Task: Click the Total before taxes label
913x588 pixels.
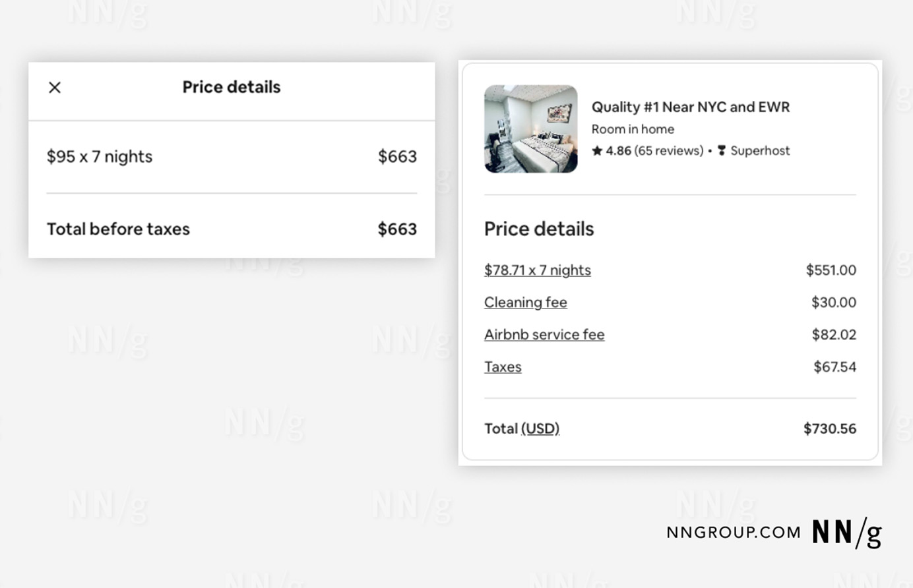Action: 118,229
